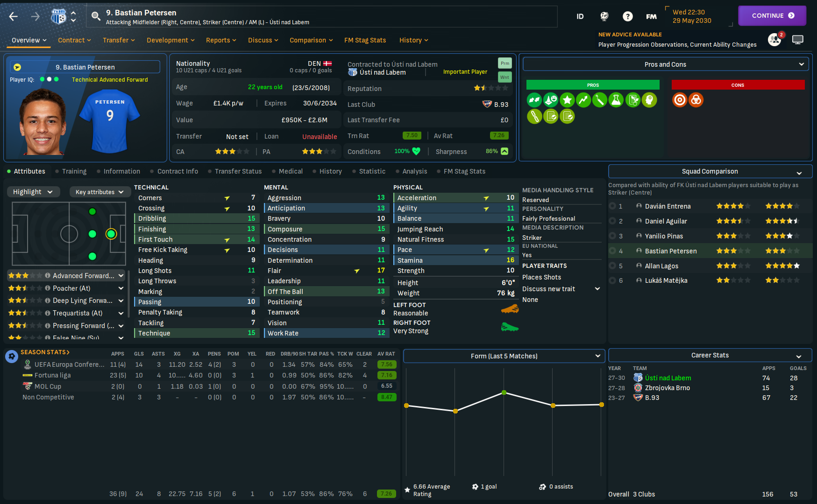Go back with the left arrow

click(14, 17)
